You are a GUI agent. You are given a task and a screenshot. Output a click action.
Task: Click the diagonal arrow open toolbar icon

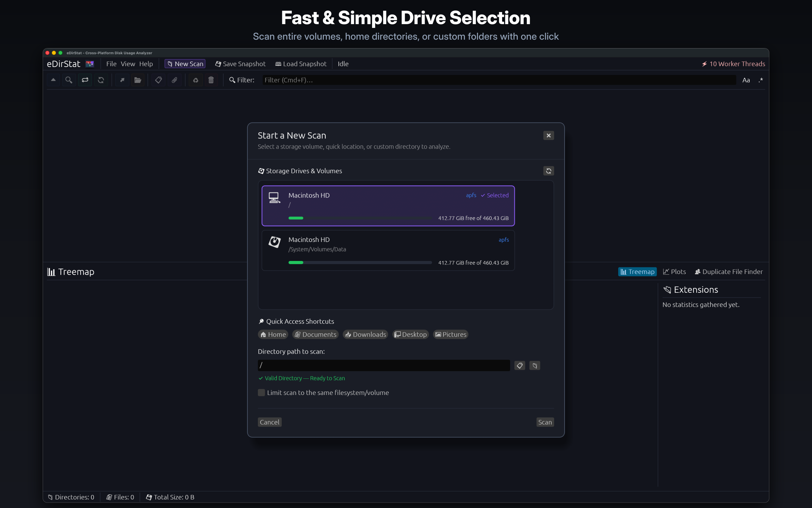pos(122,80)
